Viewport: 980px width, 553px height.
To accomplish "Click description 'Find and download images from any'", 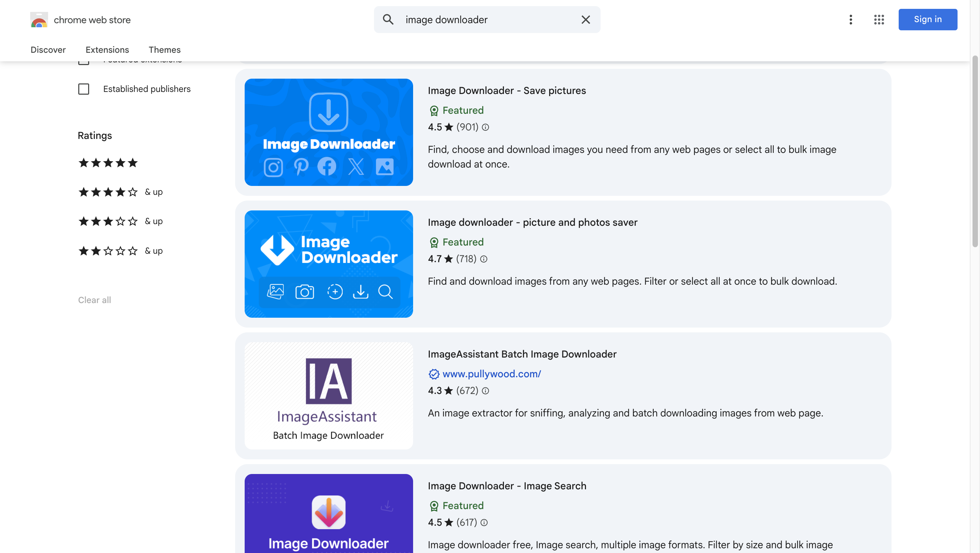I will [632, 281].
